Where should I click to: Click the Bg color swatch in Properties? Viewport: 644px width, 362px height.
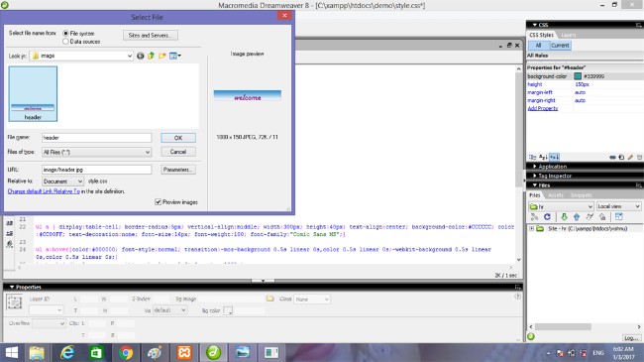pyautogui.click(x=228, y=310)
